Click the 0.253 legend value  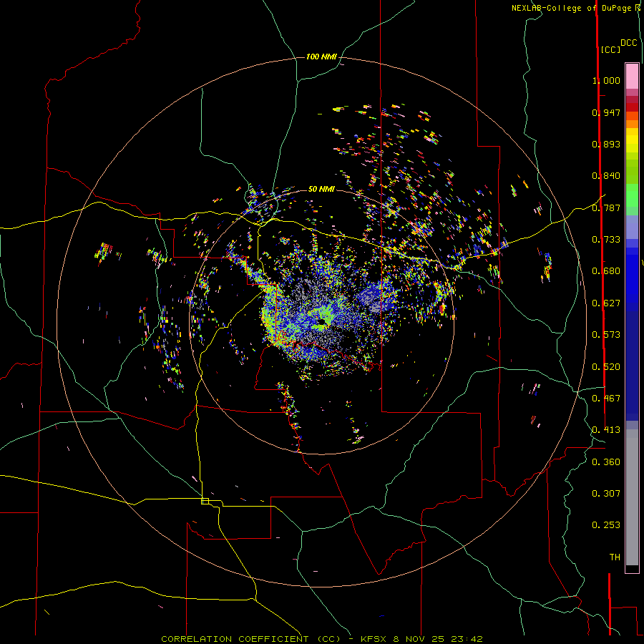click(x=606, y=525)
